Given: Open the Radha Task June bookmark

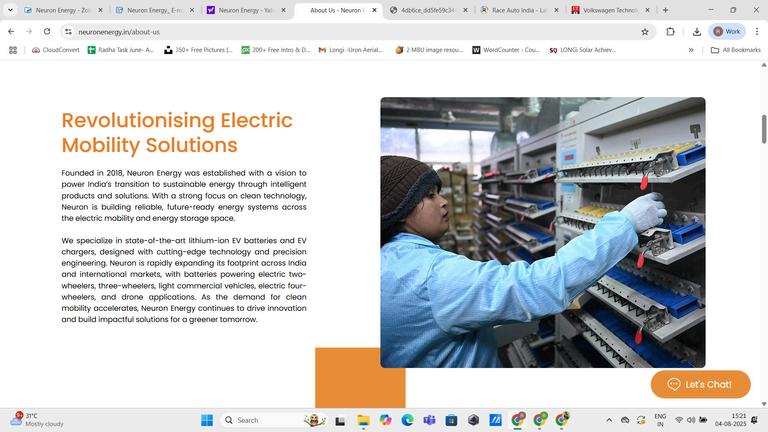Looking at the screenshot, I should (x=120, y=50).
